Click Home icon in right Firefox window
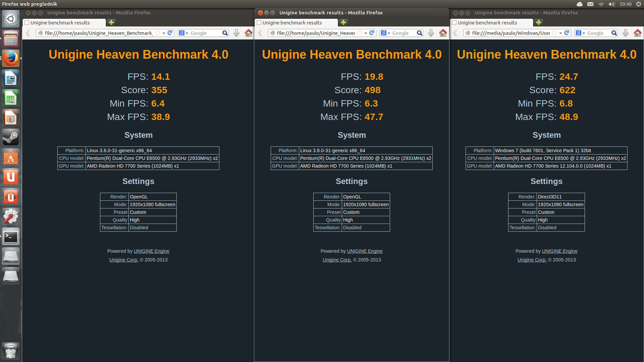Image resolution: width=644 pixels, height=362 pixels. [638, 33]
